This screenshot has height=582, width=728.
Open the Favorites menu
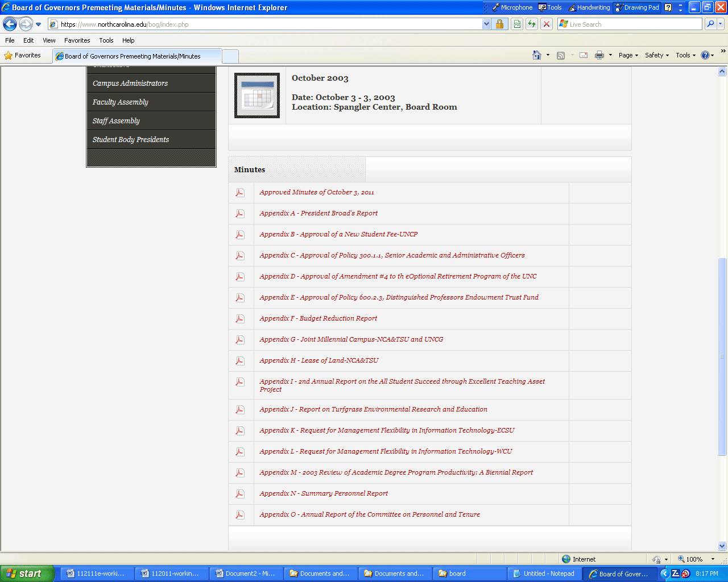tap(77, 40)
